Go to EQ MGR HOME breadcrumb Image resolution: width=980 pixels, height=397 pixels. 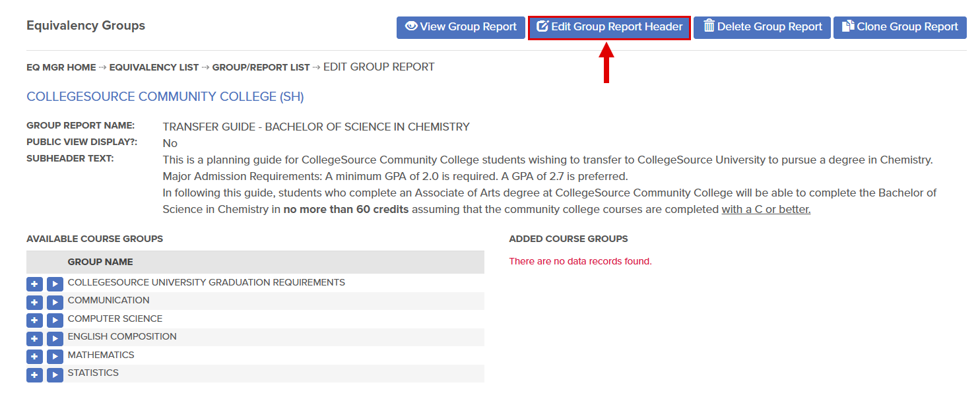tap(61, 67)
